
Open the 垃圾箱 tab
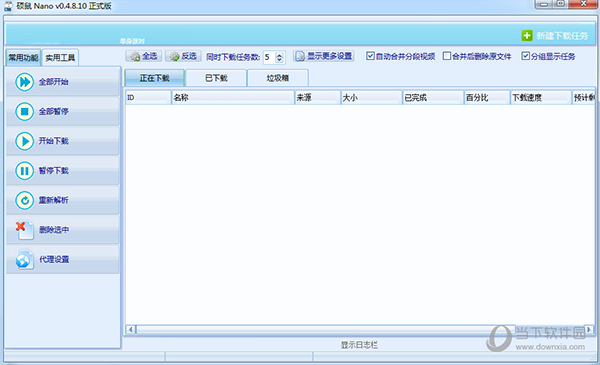[278, 78]
